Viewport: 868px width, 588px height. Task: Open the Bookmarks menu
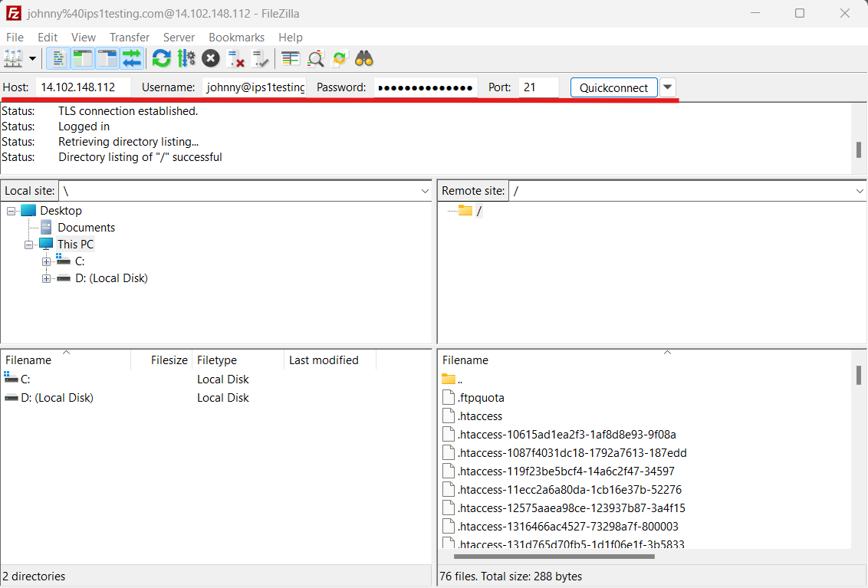pos(236,37)
